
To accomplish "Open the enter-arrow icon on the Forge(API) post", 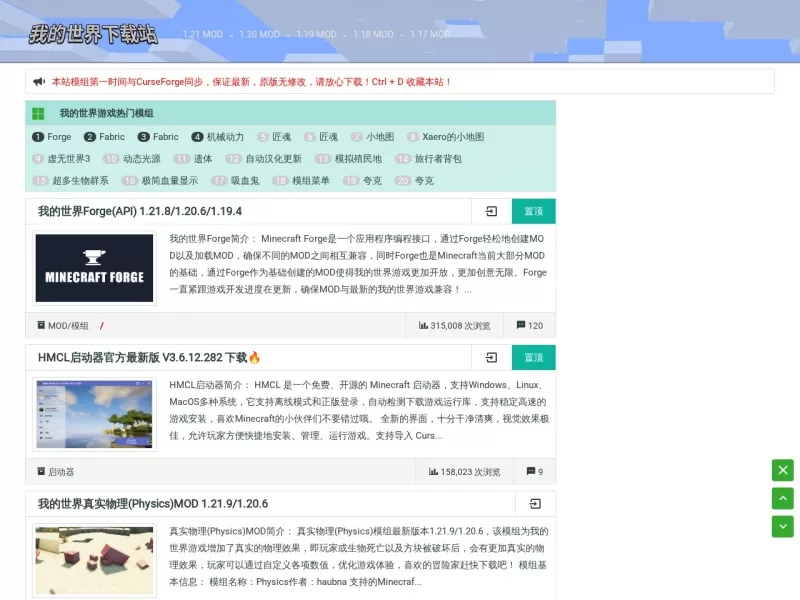I will pos(491,211).
